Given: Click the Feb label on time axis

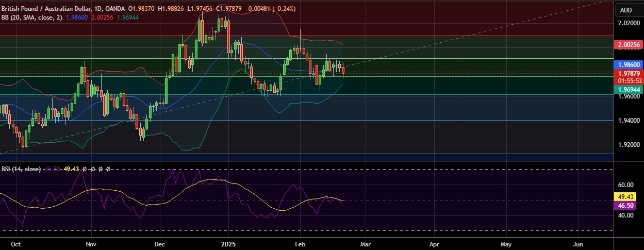Looking at the screenshot, I should point(301,243).
